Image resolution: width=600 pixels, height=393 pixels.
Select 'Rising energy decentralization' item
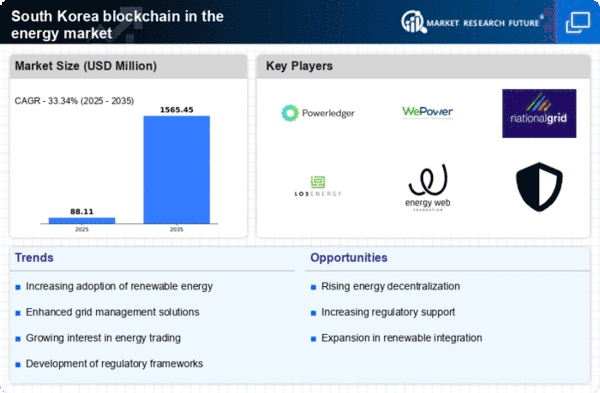(x=390, y=286)
